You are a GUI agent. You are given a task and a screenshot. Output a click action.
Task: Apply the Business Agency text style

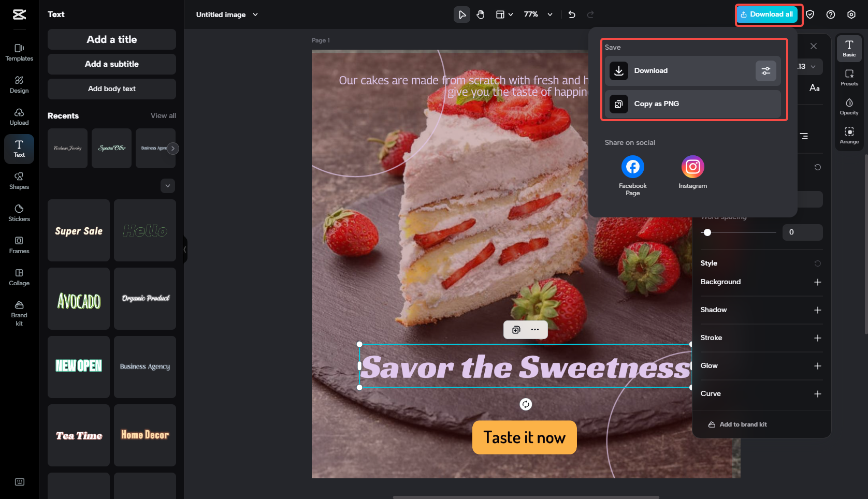coord(145,367)
